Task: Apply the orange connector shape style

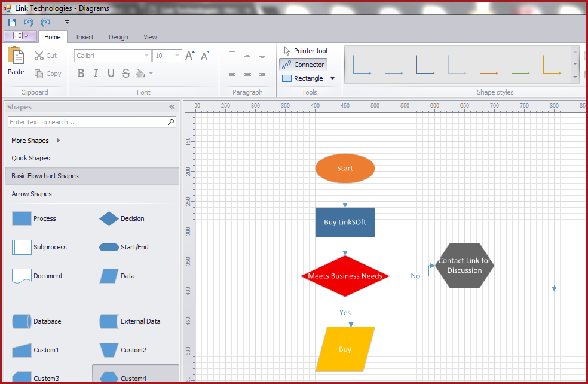Action: point(489,65)
